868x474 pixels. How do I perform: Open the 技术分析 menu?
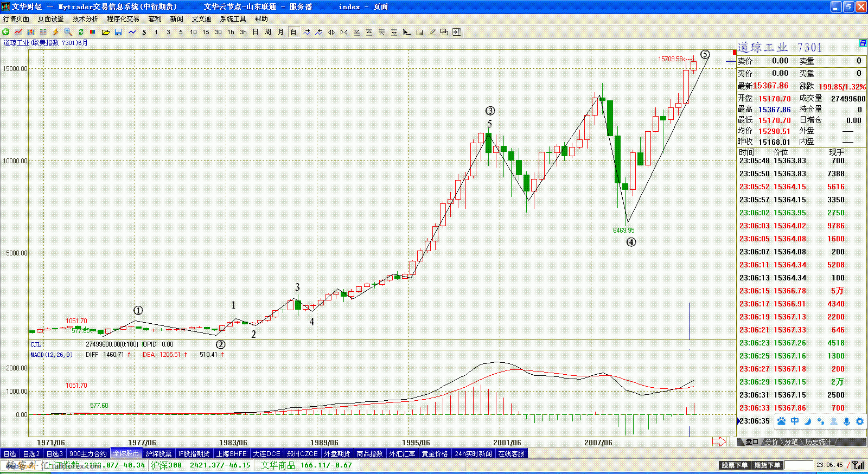coord(86,18)
